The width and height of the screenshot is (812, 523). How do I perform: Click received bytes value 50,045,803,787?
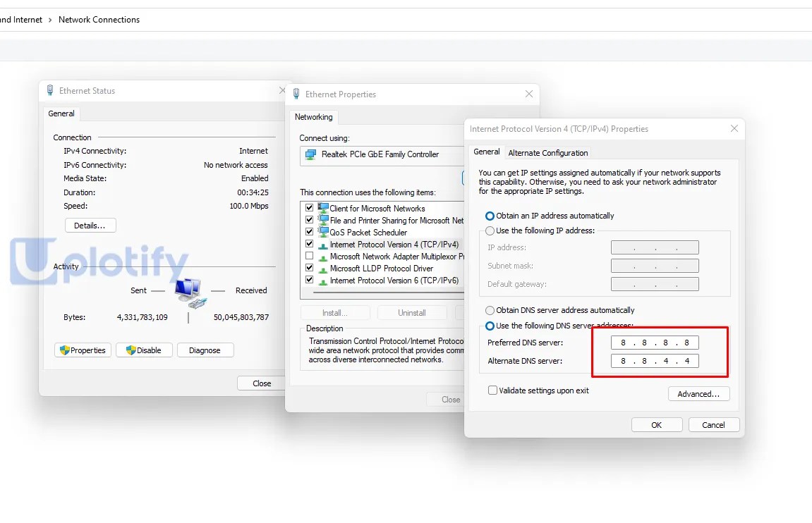click(x=241, y=317)
